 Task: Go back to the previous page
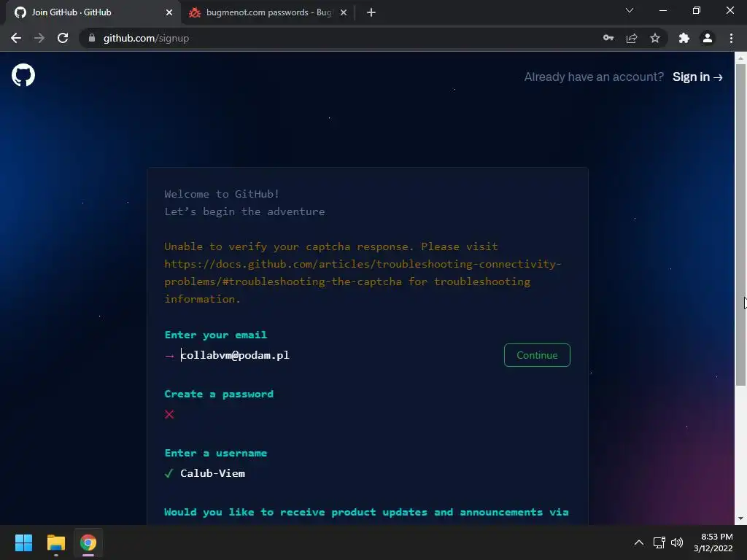tap(16, 38)
